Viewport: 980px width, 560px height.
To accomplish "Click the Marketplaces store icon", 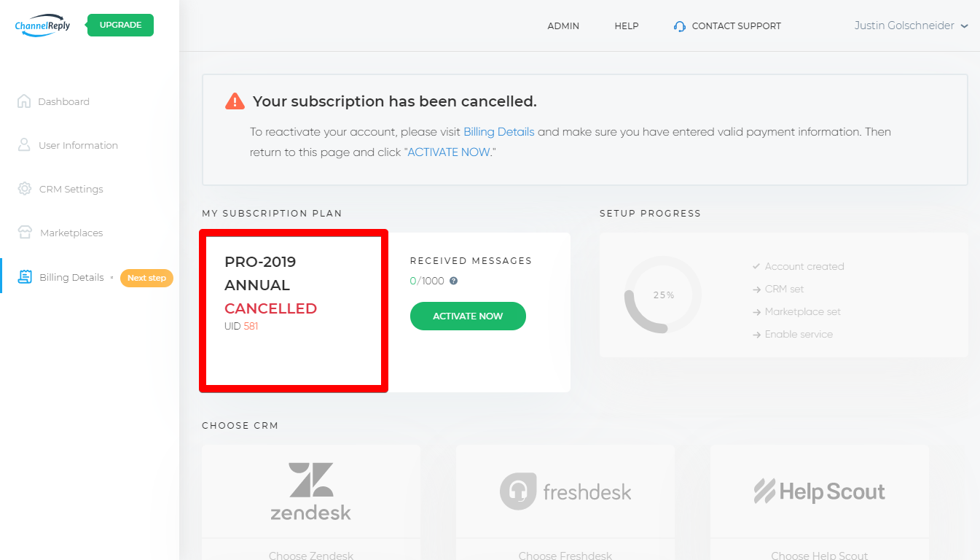I will [25, 233].
